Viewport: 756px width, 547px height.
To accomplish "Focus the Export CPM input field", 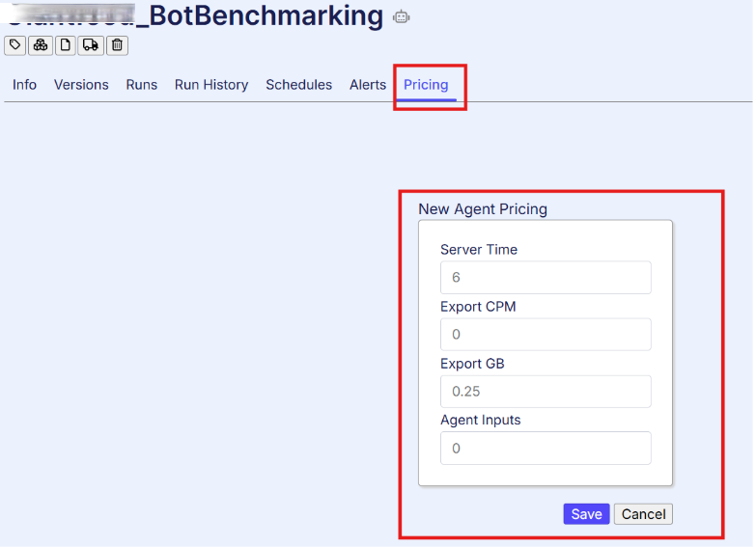I will tap(546, 335).
